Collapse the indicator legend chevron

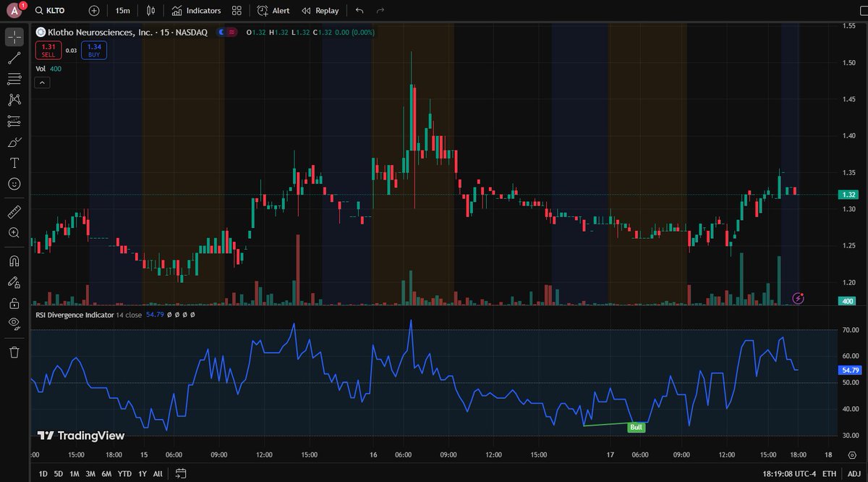(42, 83)
